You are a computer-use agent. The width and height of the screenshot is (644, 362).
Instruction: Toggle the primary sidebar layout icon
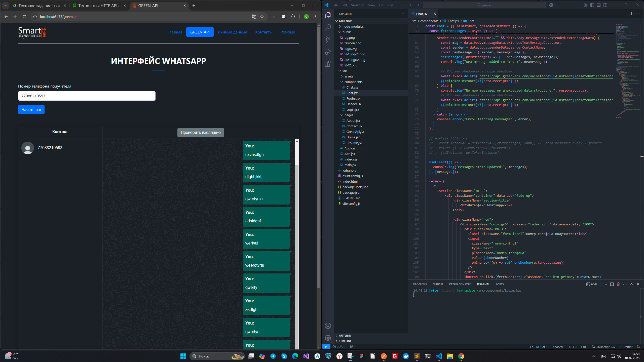[x=592, y=5]
